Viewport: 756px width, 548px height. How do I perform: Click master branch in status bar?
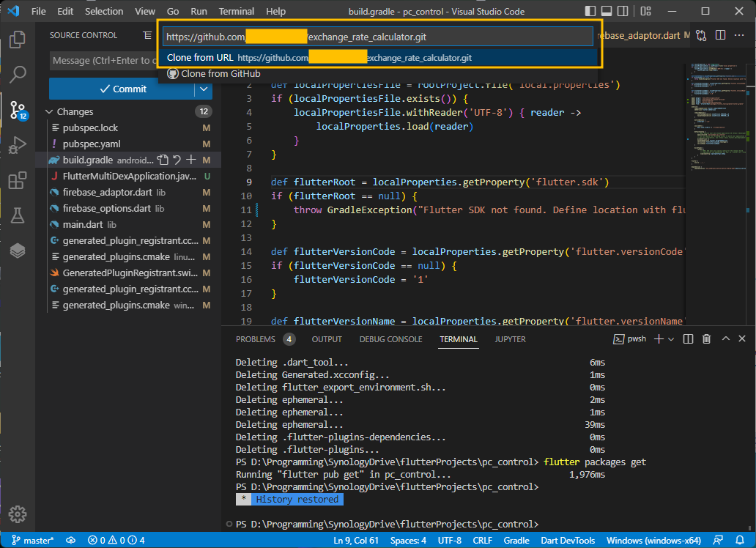tap(33, 540)
